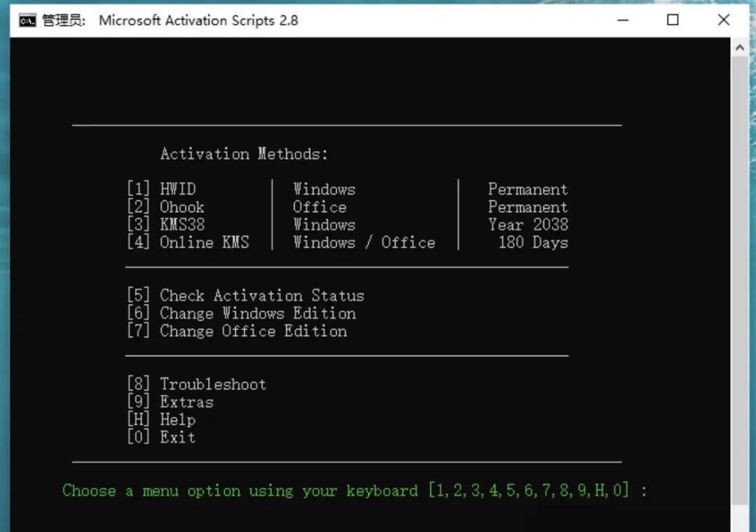Click the '[3] KMS38' menu line
756x532 pixels.
click(165, 224)
